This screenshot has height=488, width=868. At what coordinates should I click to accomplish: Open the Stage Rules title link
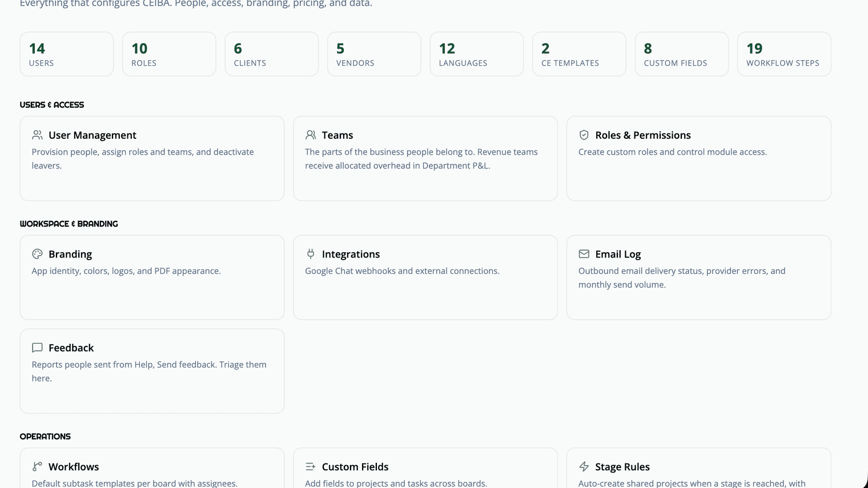coord(622,466)
